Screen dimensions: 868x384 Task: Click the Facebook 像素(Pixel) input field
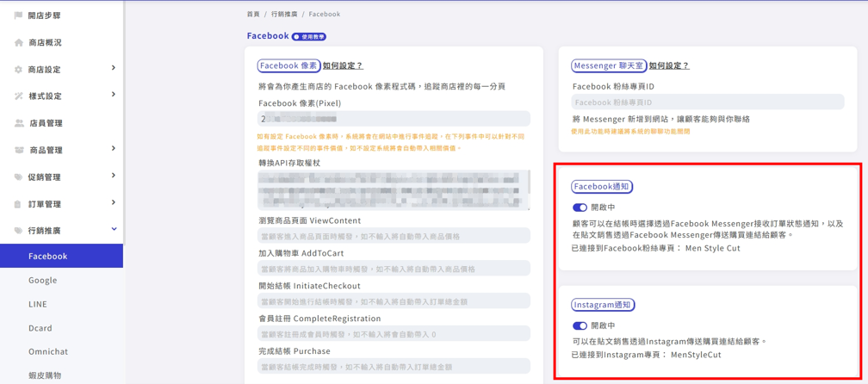(394, 119)
